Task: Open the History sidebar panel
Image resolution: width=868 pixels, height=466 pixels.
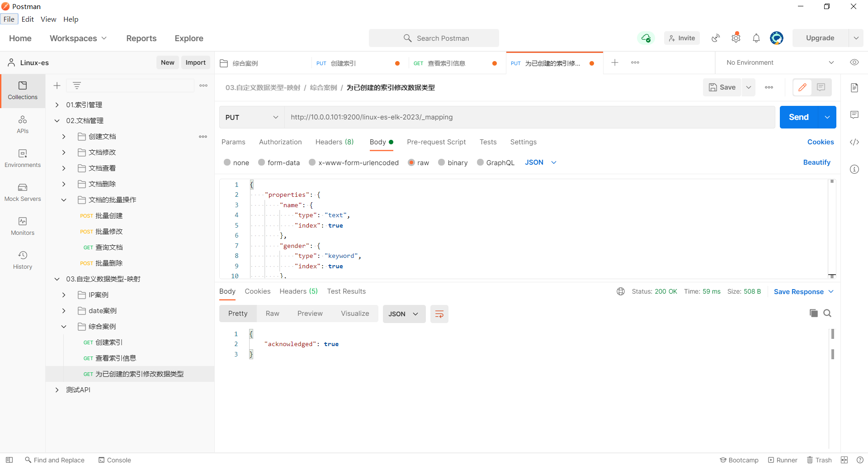Action: 23,260
